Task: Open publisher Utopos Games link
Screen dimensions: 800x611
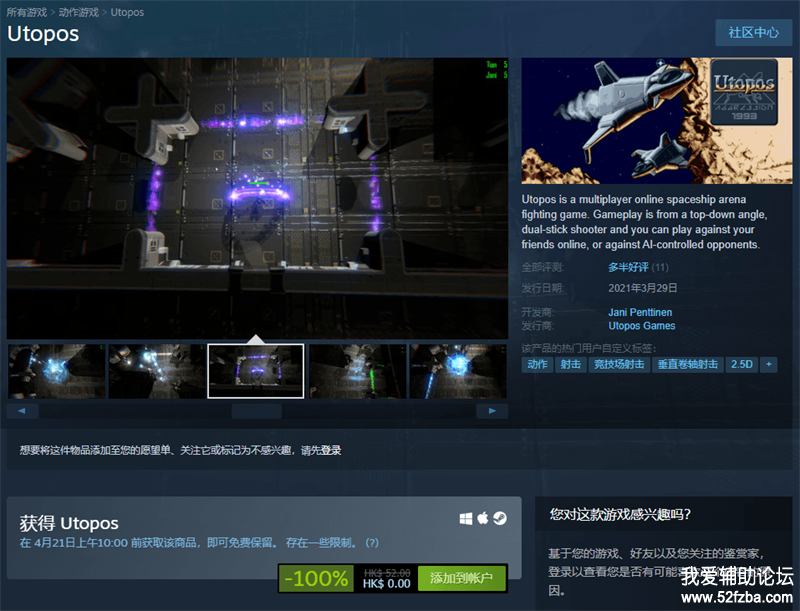Action: [x=641, y=326]
